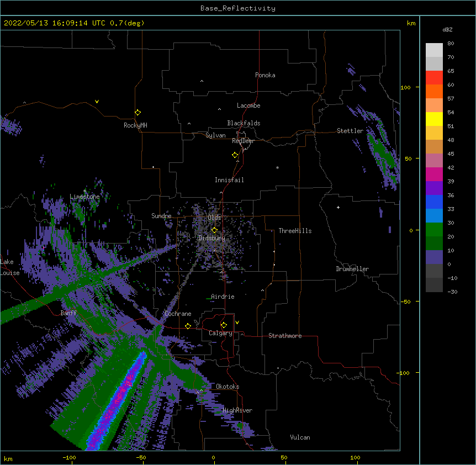This screenshot has width=476, height=465.
Task: Click the Didsbury town label
Action: point(211,238)
